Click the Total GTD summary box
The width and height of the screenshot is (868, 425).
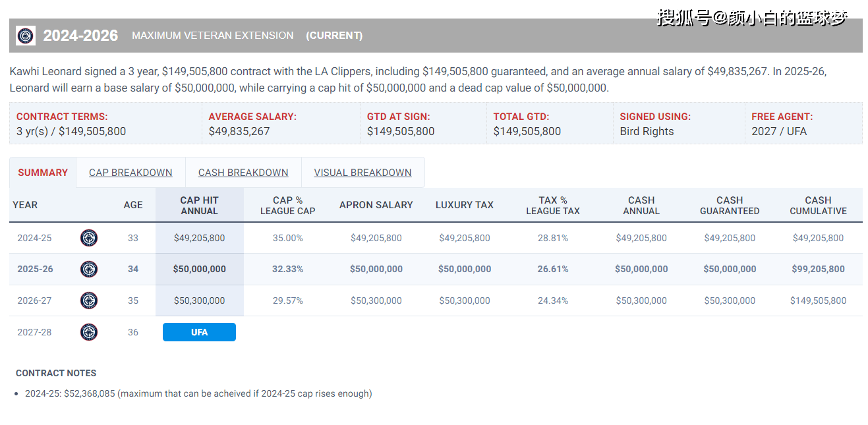tap(550, 123)
